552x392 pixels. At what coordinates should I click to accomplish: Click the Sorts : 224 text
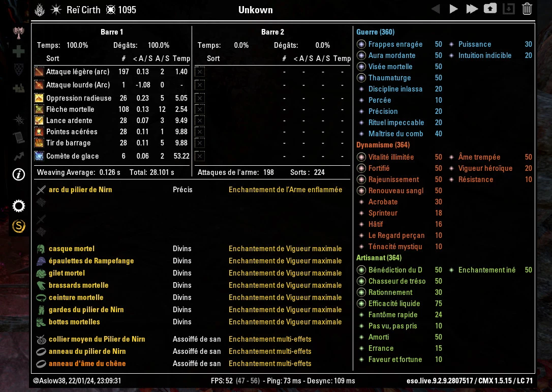coord(308,172)
